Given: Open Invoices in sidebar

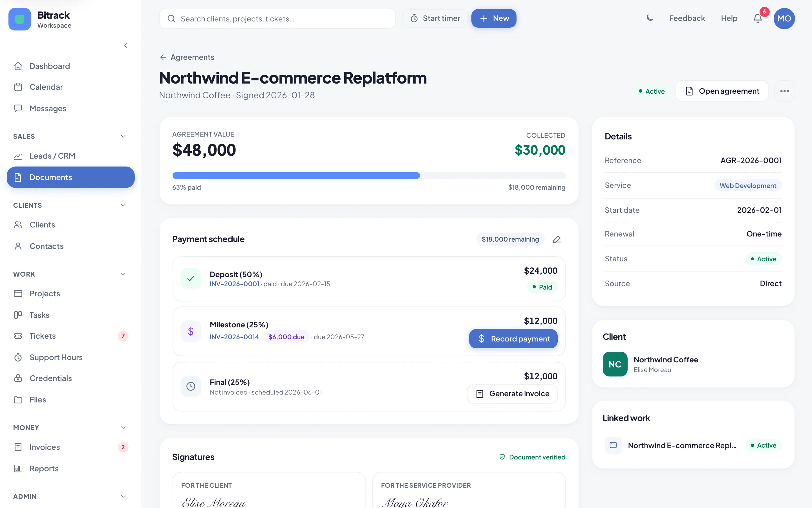Looking at the screenshot, I should click(70, 447).
